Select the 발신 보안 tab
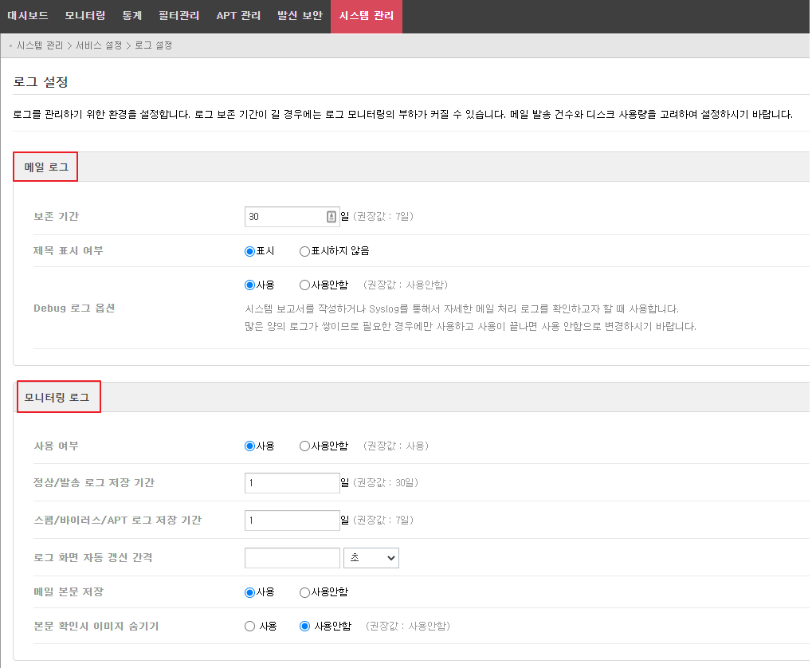This screenshot has width=812, height=668. [300, 16]
